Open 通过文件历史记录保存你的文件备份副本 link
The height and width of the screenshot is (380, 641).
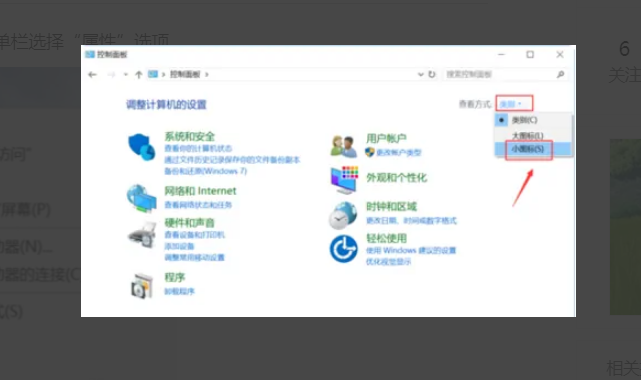coord(232,159)
